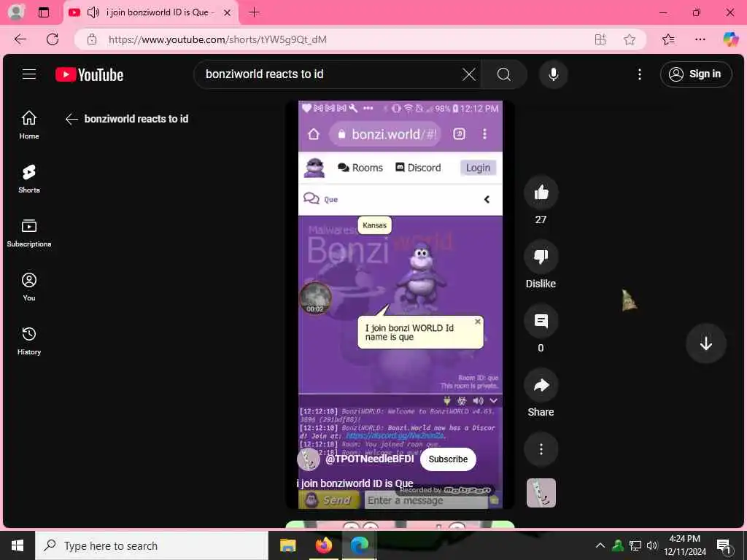Open the comments panel
The image size is (747, 560).
coord(541,322)
